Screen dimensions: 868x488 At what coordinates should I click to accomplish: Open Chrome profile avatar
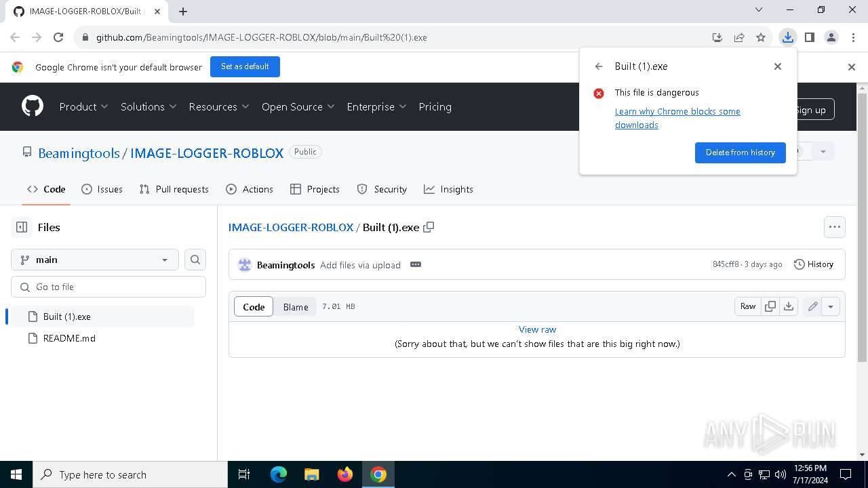coord(831,37)
